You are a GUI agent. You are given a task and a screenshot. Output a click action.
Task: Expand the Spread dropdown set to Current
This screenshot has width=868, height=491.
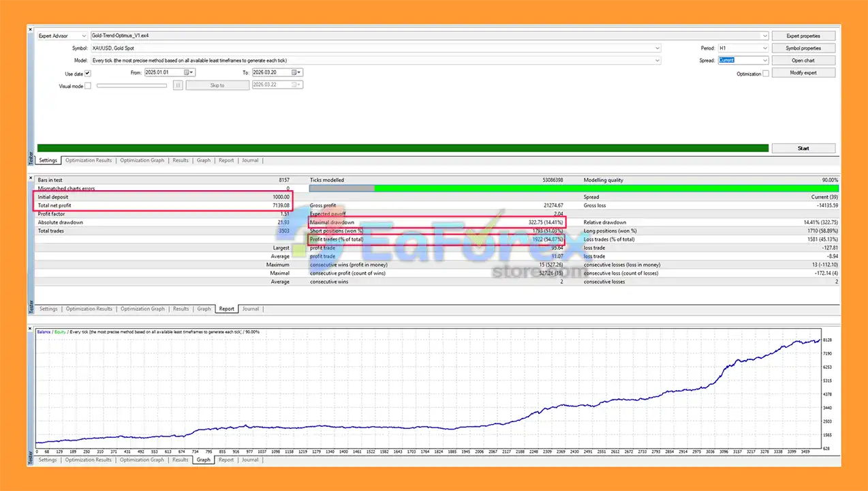pyautogui.click(x=764, y=61)
